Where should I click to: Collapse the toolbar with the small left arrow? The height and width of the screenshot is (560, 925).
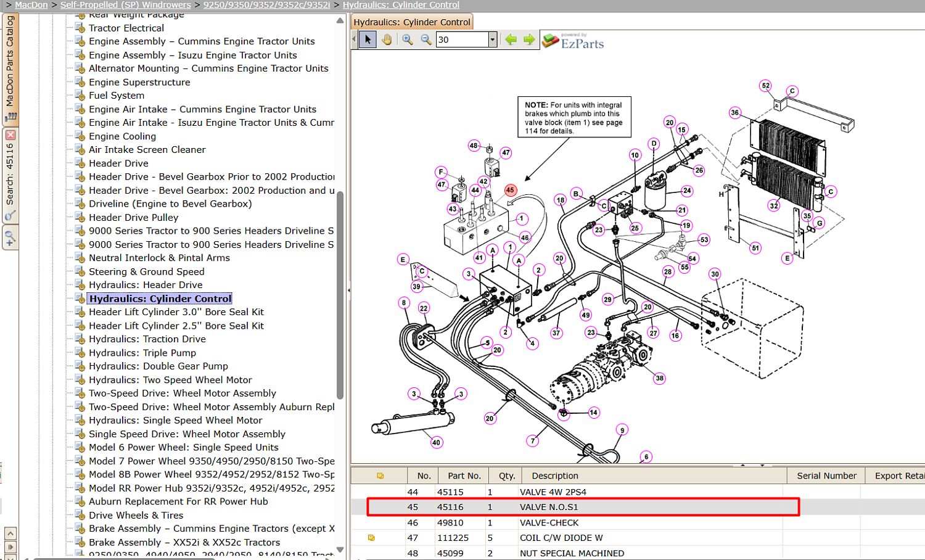pos(354,39)
